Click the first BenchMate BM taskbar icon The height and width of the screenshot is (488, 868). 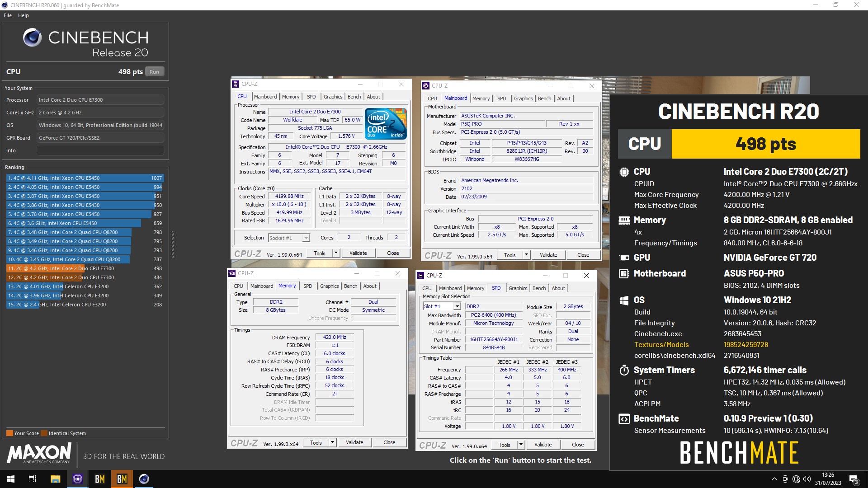[99, 479]
